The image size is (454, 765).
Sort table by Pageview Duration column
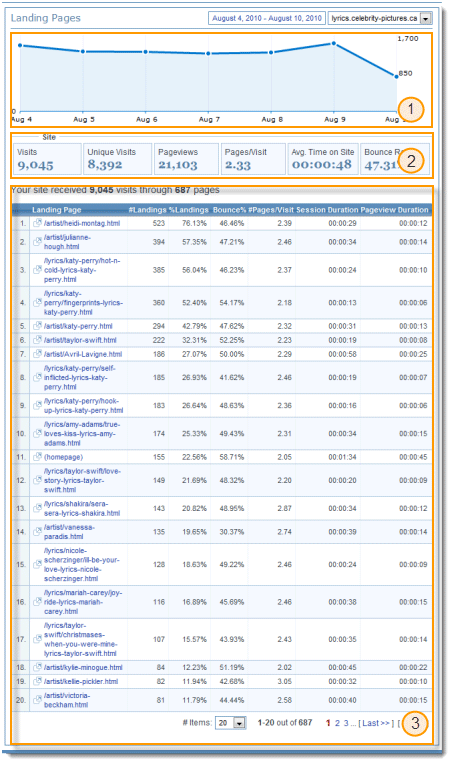point(395,210)
